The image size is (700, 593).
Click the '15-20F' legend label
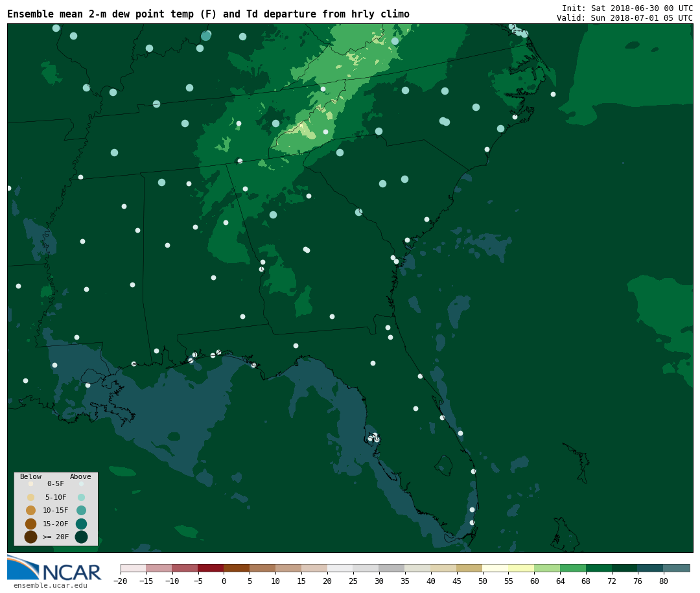[x=56, y=524]
